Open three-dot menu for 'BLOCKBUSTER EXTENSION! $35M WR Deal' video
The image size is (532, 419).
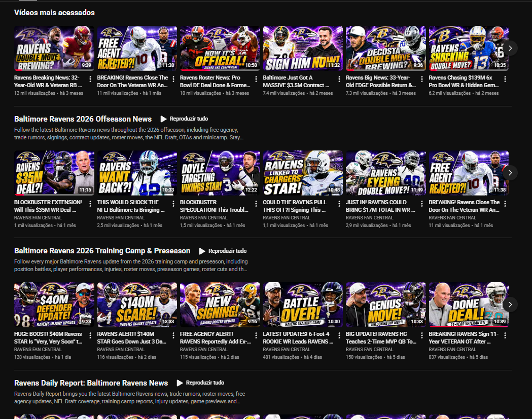[x=90, y=203]
